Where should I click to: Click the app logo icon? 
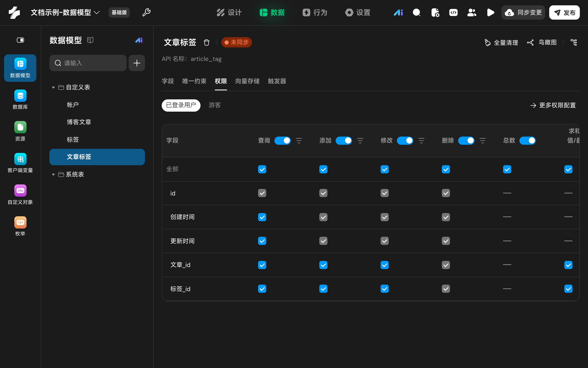tap(14, 12)
